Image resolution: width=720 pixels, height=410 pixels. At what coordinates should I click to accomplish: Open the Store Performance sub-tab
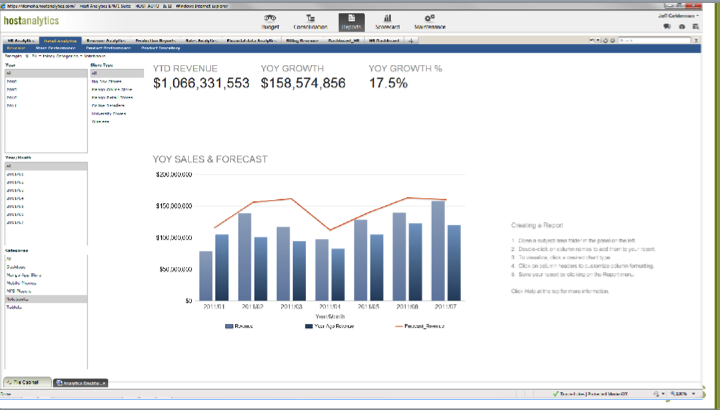point(55,48)
